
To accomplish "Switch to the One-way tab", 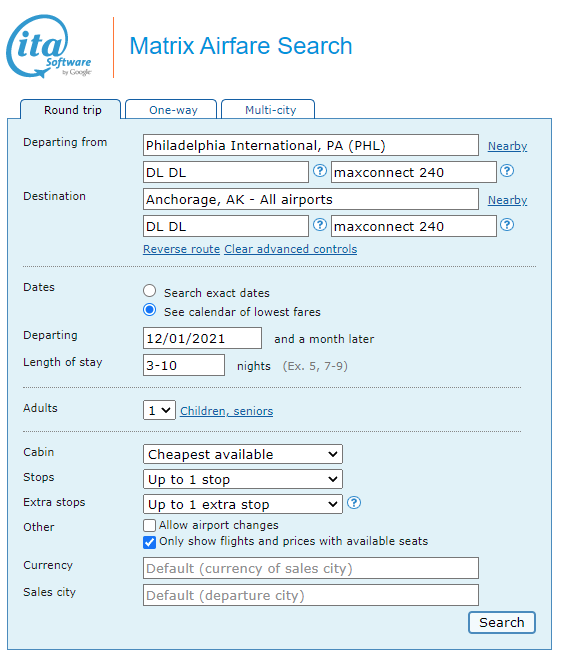I will [x=171, y=110].
